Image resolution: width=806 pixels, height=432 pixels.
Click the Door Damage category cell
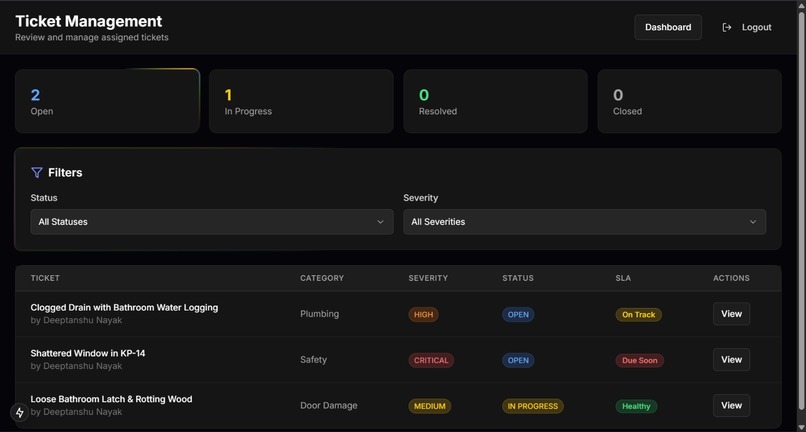[328, 405]
